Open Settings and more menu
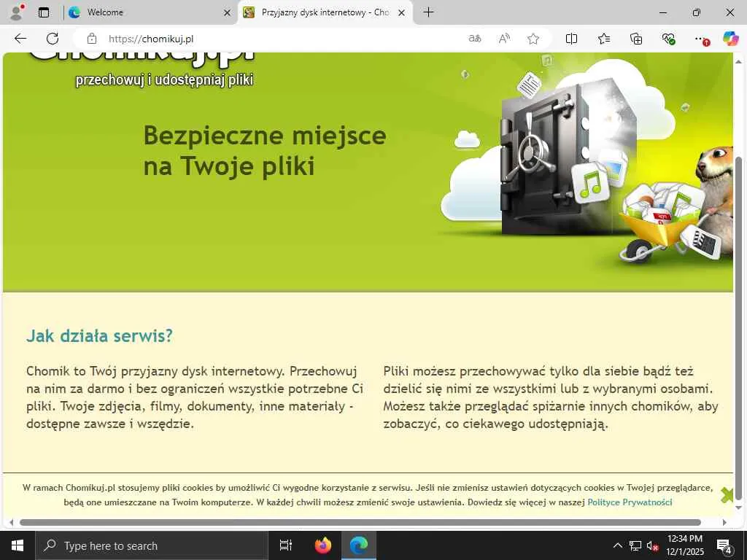 coord(700,39)
